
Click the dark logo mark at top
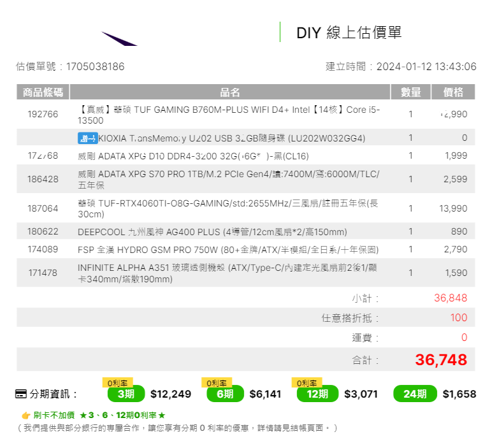pos(119,39)
